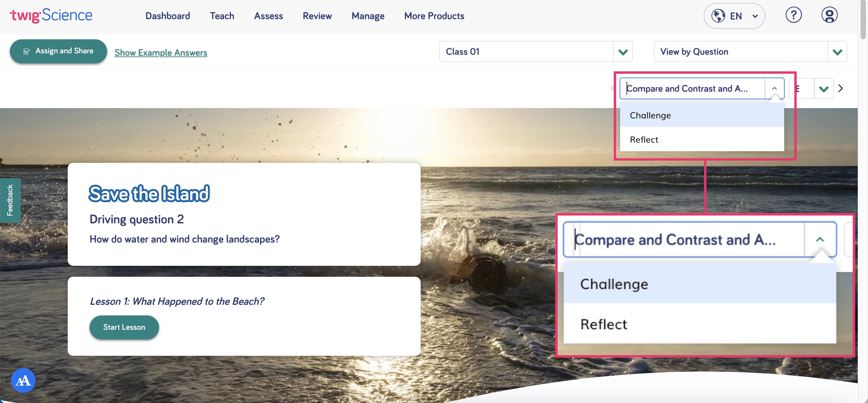868x403 pixels.
Task: Select Challenge option in dropdown list
Action: tap(702, 115)
